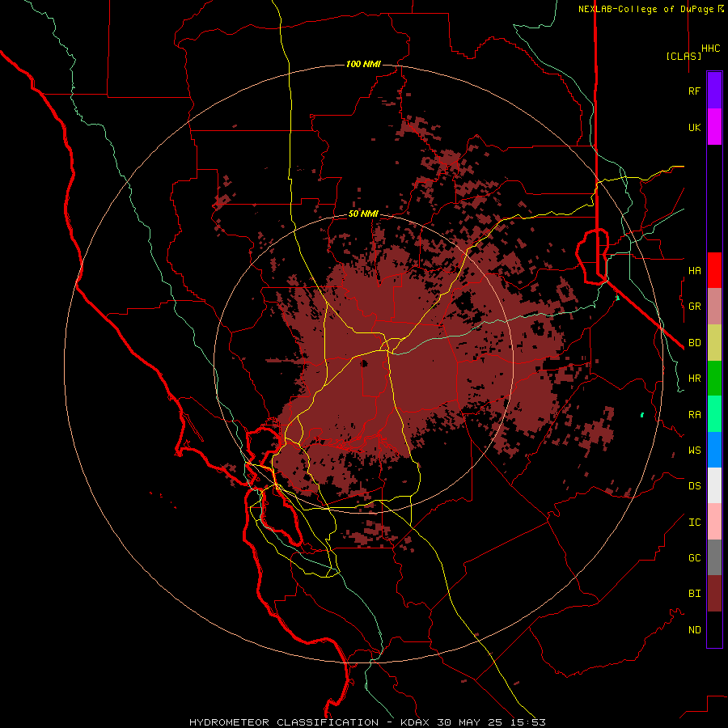Click the GC legend label
The image size is (728, 728).
pos(694,557)
